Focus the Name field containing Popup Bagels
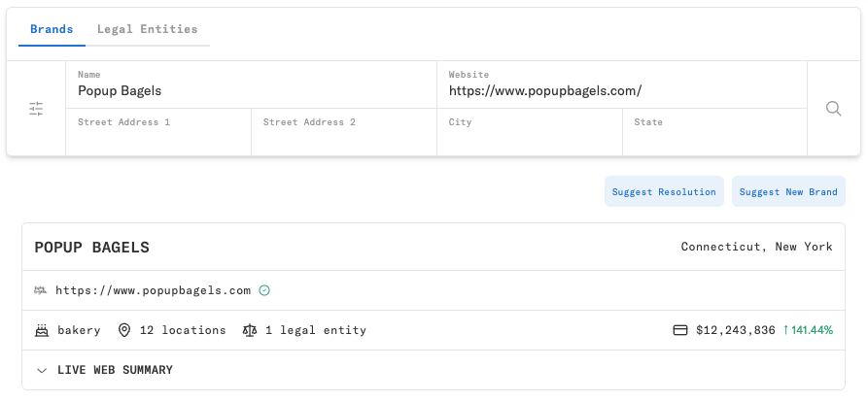Image resolution: width=868 pixels, height=401 pixels. pos(251,91)
